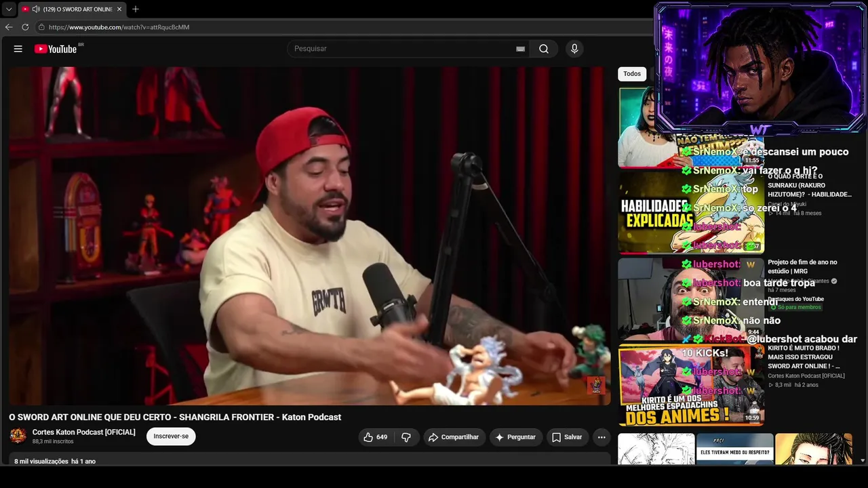Screen dimensions: 868x488
Task: Click '8 mil visualizações há 1 ano' description text
Action: [55, 462]
